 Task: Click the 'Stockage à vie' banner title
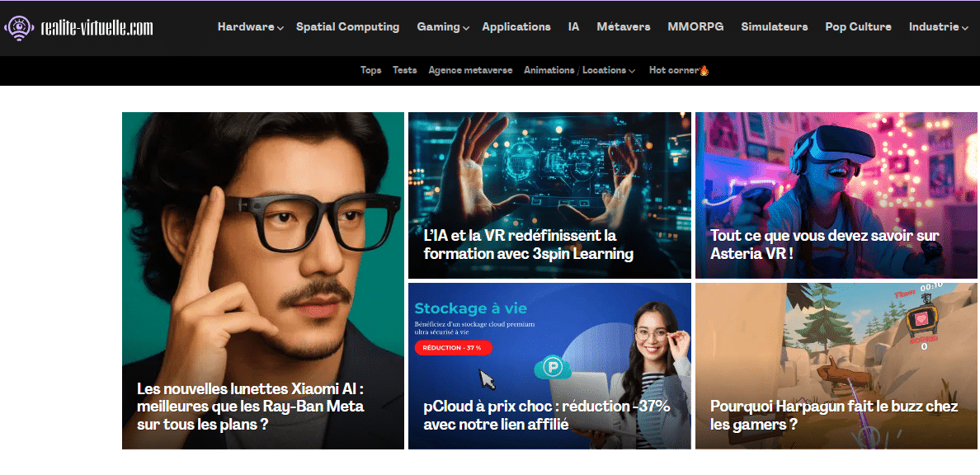(471, 308)
